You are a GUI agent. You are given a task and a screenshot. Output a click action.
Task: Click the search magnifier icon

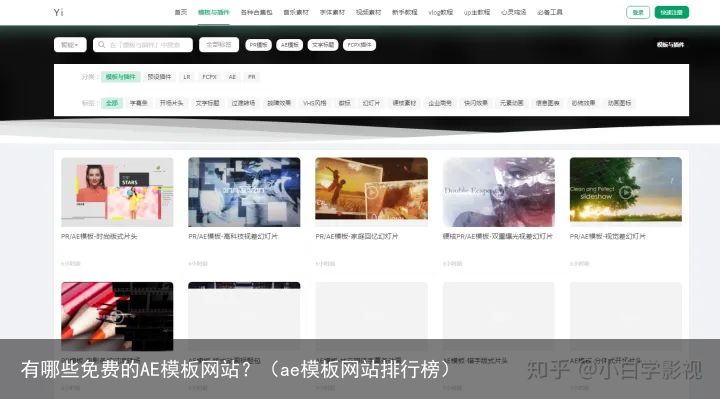101,45
